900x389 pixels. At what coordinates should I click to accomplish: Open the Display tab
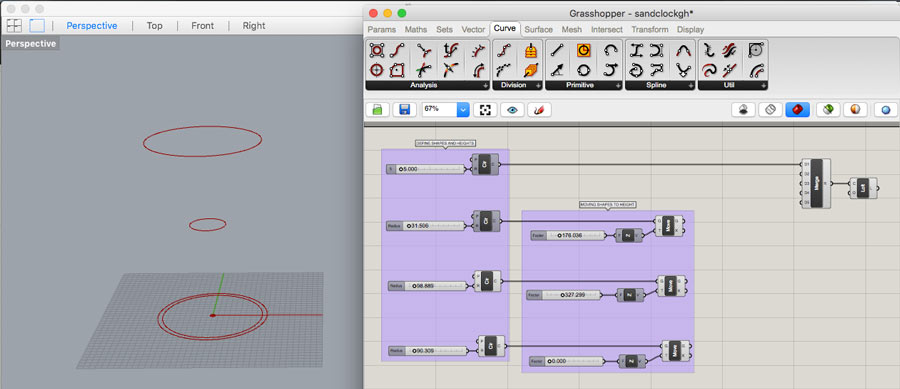[690, 29]
